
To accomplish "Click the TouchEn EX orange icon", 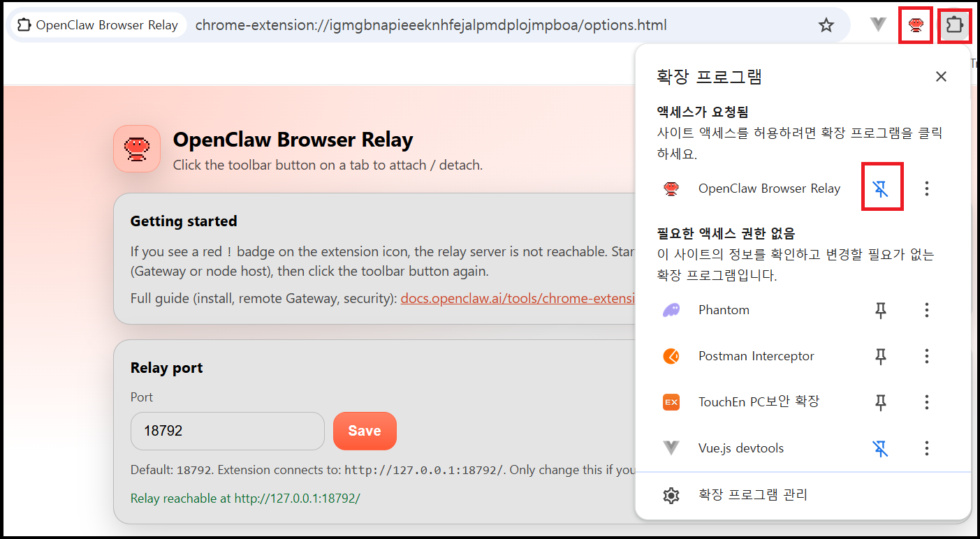I will (671, 402).
